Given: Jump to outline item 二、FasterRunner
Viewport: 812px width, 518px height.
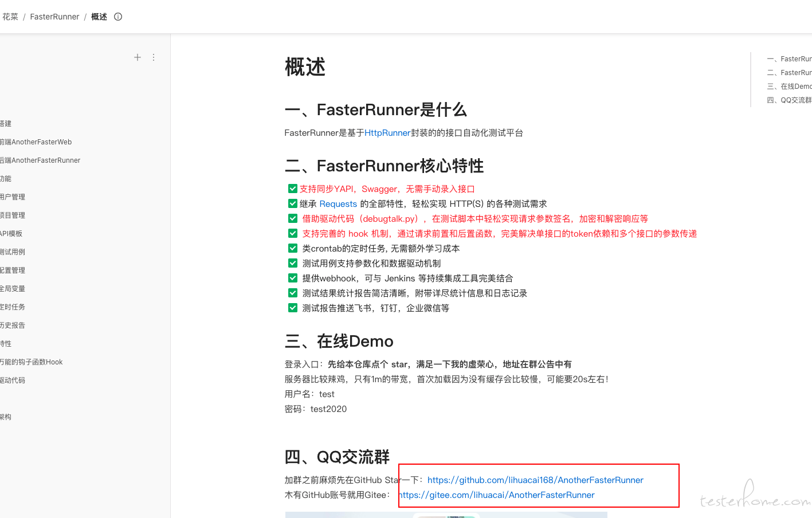Looking at the screenshot, I should [x=790, y=73].
